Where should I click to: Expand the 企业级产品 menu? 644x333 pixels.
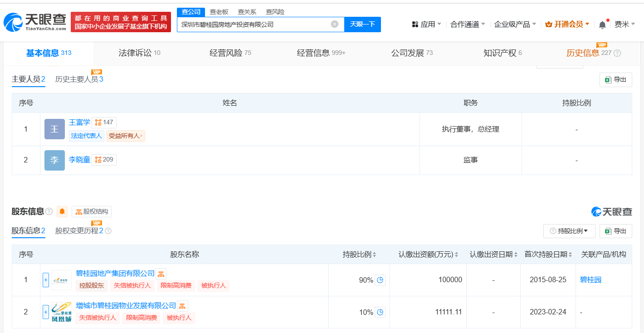pyautogui.click(x=515, y=24)
